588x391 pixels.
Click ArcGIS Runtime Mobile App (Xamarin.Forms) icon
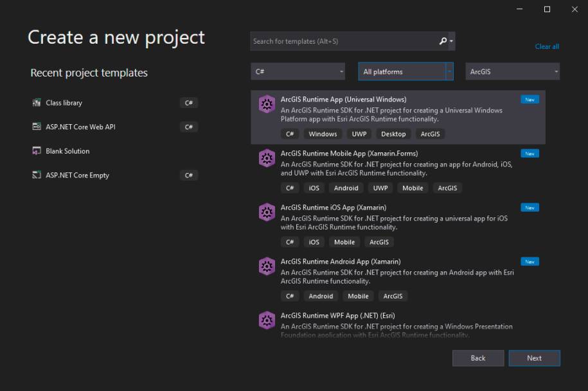(267, 158)
